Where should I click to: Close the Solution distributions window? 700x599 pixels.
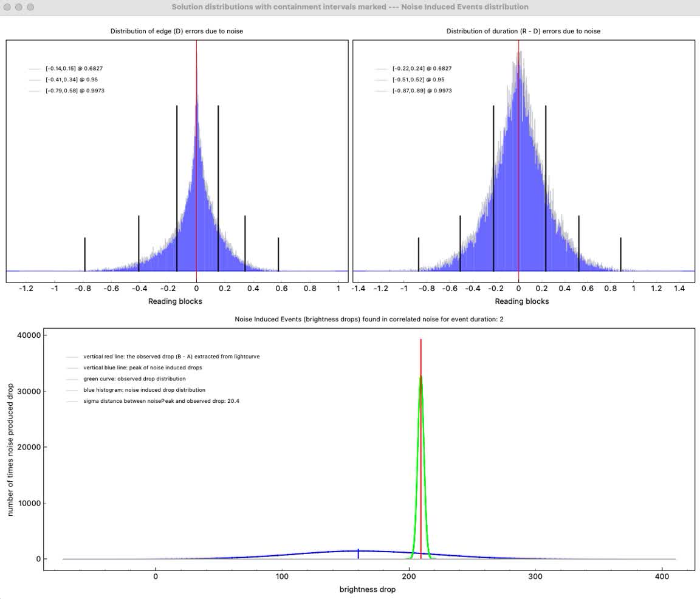pyautogui.click(x=7, y=7)
